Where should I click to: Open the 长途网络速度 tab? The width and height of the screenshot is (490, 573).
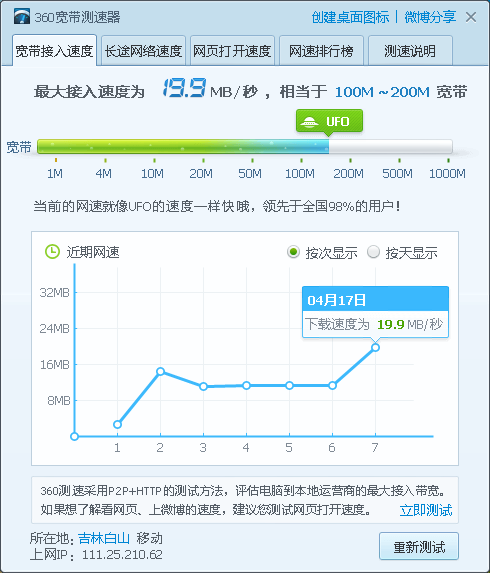pyautogui.click(x=143, y=51)
